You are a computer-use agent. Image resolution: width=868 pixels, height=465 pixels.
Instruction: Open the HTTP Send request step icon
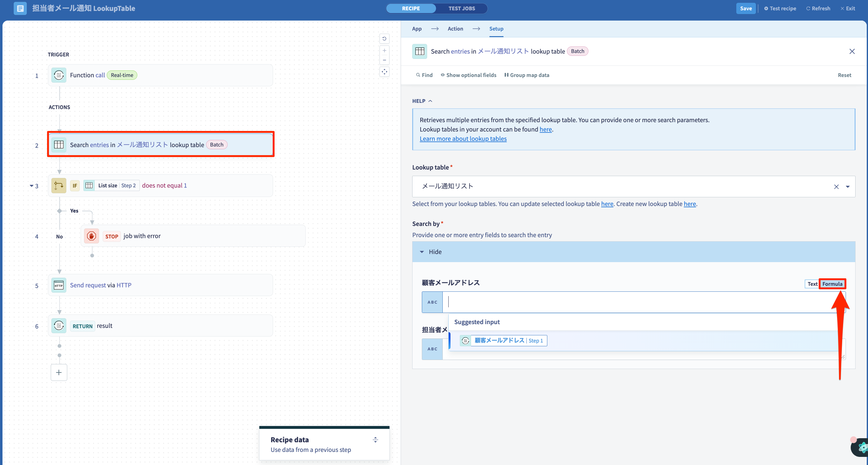click(x=59, y=285)
